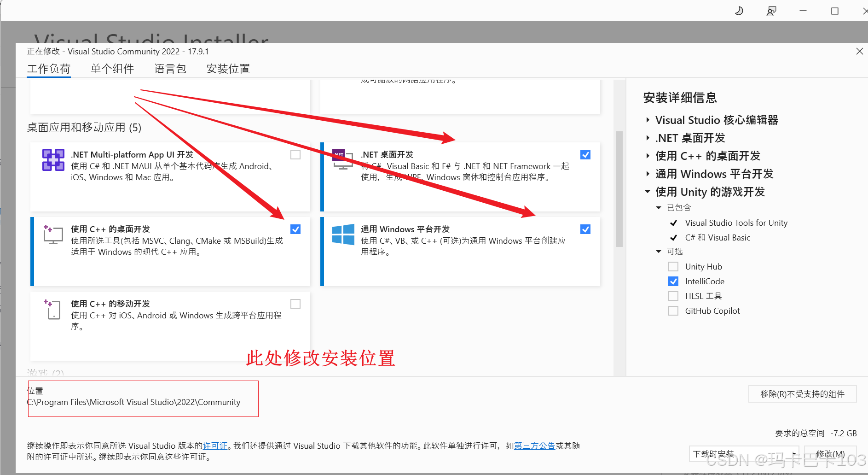Enable the .NET Multi-platform App UI workload checkbox
Viewport: 868px width, 475px height.
[295, 155]
